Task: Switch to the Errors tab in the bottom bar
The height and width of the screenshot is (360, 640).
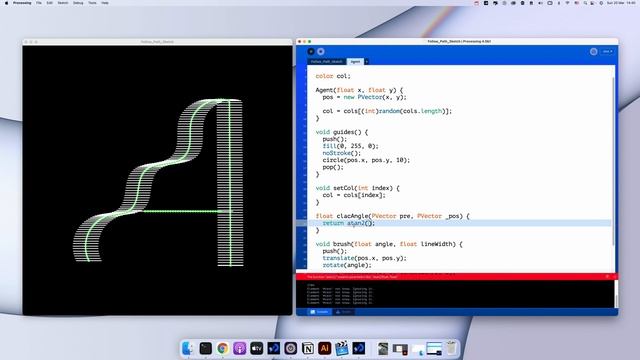Action: click(x=343, y=312)
